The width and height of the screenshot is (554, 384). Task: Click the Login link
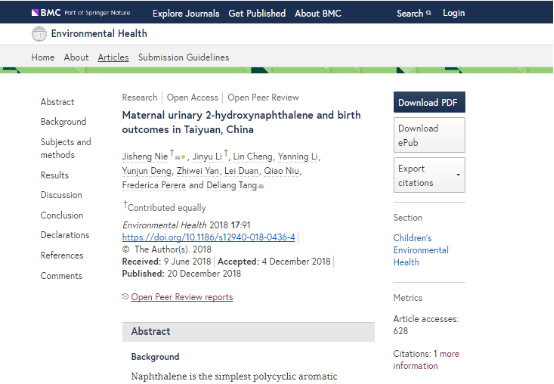pyautogui.click(x=454, y=13)
